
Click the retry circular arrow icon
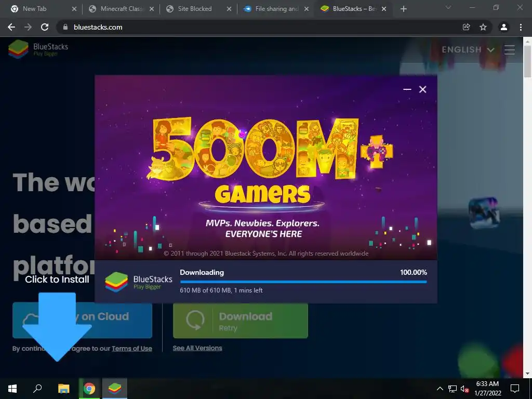pos(195,320)
